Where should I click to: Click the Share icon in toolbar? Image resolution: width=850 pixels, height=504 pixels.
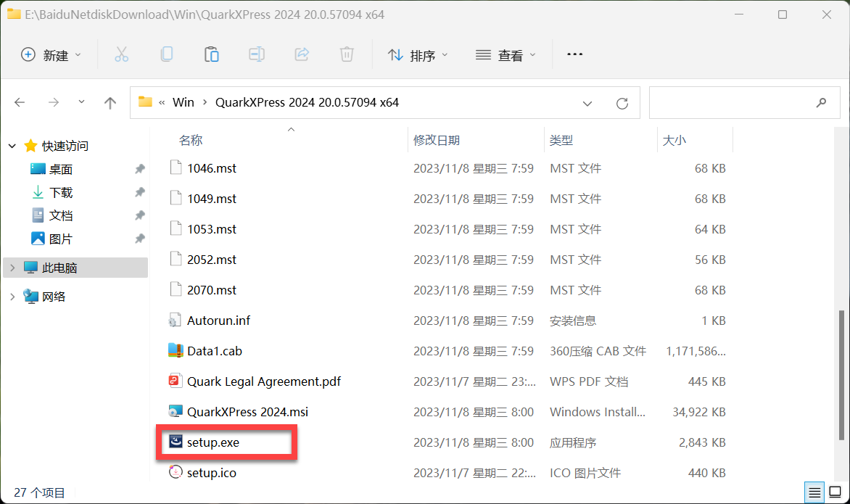pyautogui.click(x=302, y=54)
